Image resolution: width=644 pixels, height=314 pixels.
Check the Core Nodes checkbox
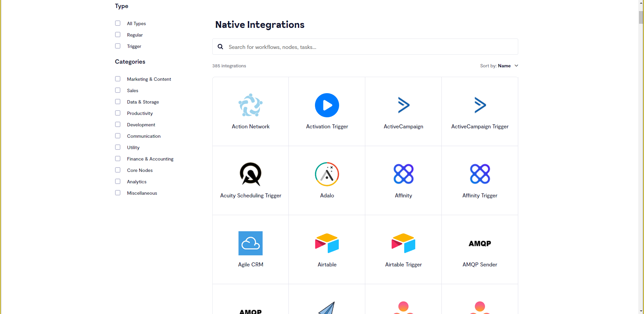coord(118,170)
